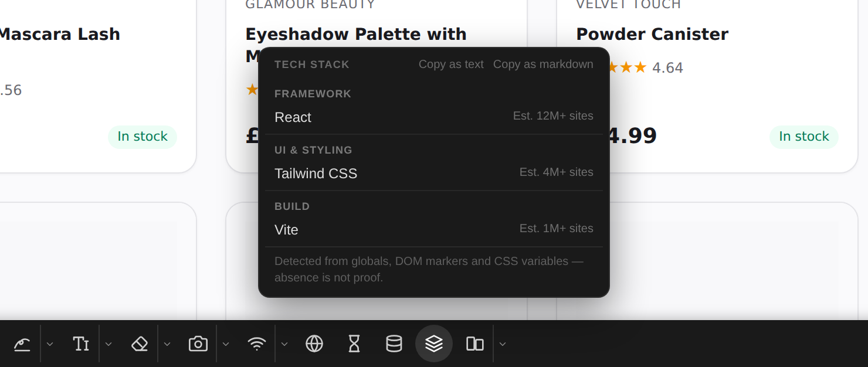The height and width of the screenshot is (367, 868).
Task: Click the Est. 1M+ sites label
Action: tap(557, 229)
